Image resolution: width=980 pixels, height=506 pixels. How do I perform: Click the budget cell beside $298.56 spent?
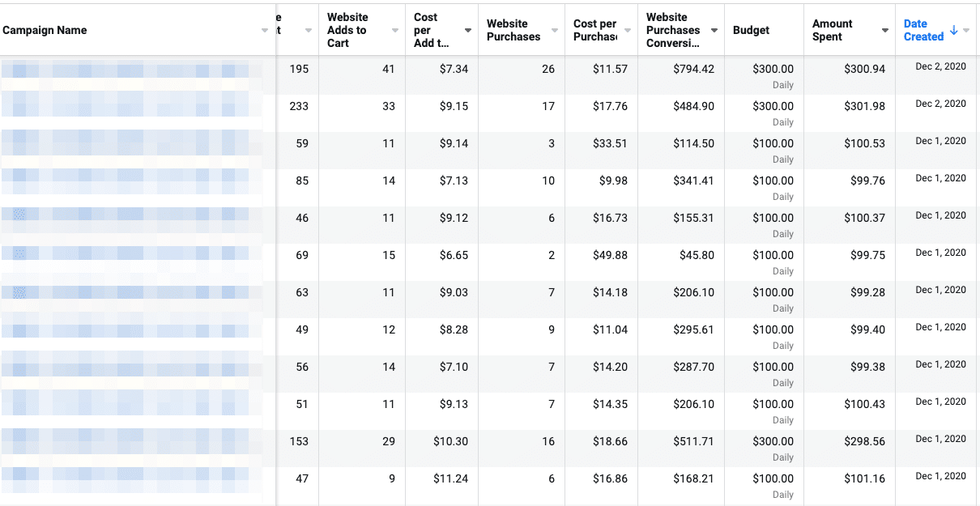[772, 441]
